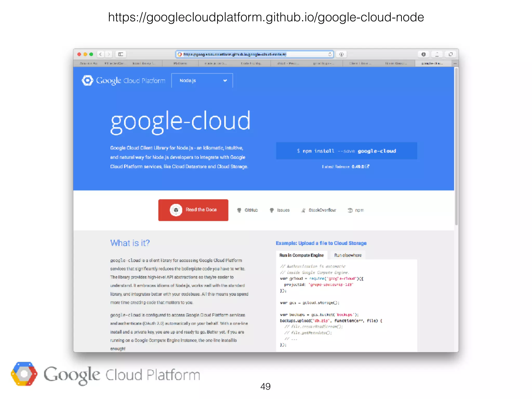The width and height of the screenshot is (532, 399).
Task: Click the What is it? heading
Action: click(x=130, y=243)
